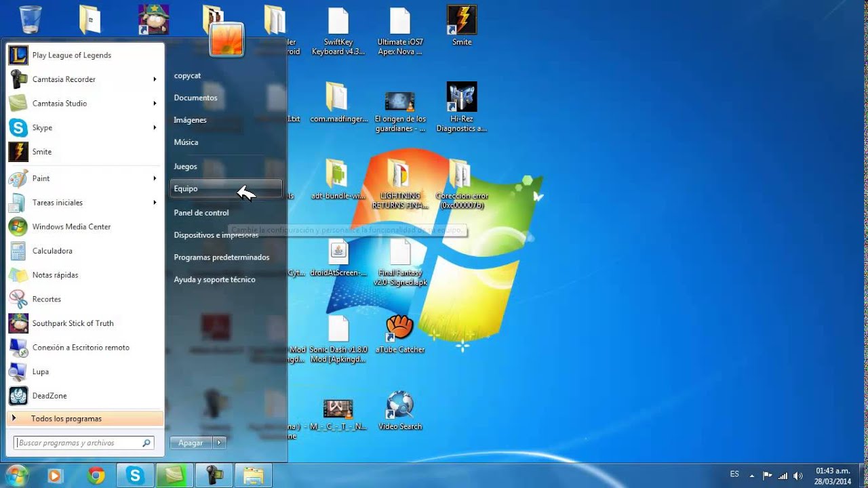Select aTube Catcher desktop shortcut
Screen dimensions: 868x488
pos(400,334)
